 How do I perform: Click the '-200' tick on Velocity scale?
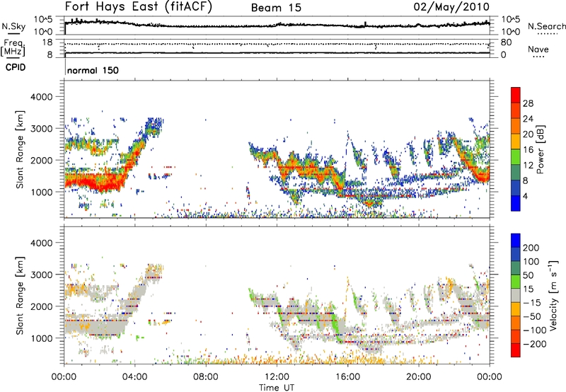pyautogui.click(x=534, y=344)
